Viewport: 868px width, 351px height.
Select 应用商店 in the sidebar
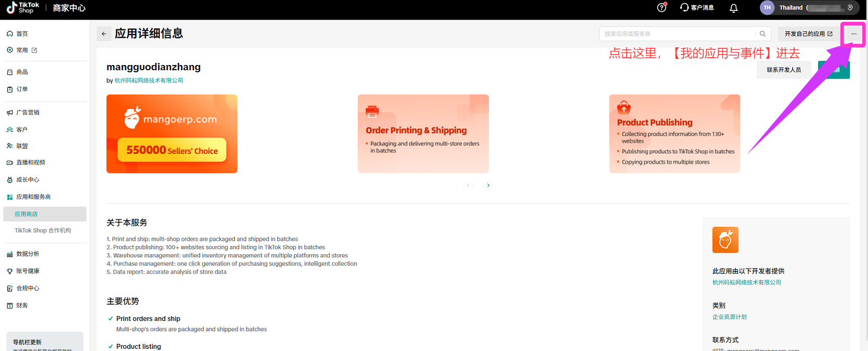point(27,214)
